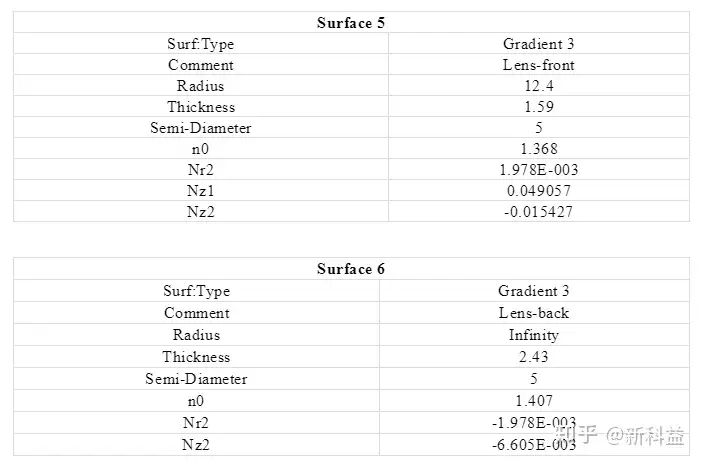Image resolution: width=702 pixels, height=464 pixels.
Task: Click the Thickness value 1.59
Action: pyautogui.click(x=539, y=107)
